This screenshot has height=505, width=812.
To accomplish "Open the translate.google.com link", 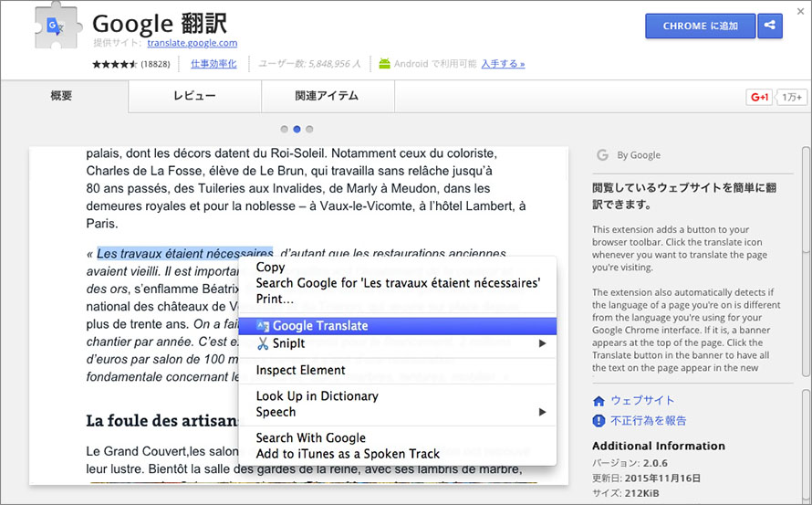I will [193, 43].
